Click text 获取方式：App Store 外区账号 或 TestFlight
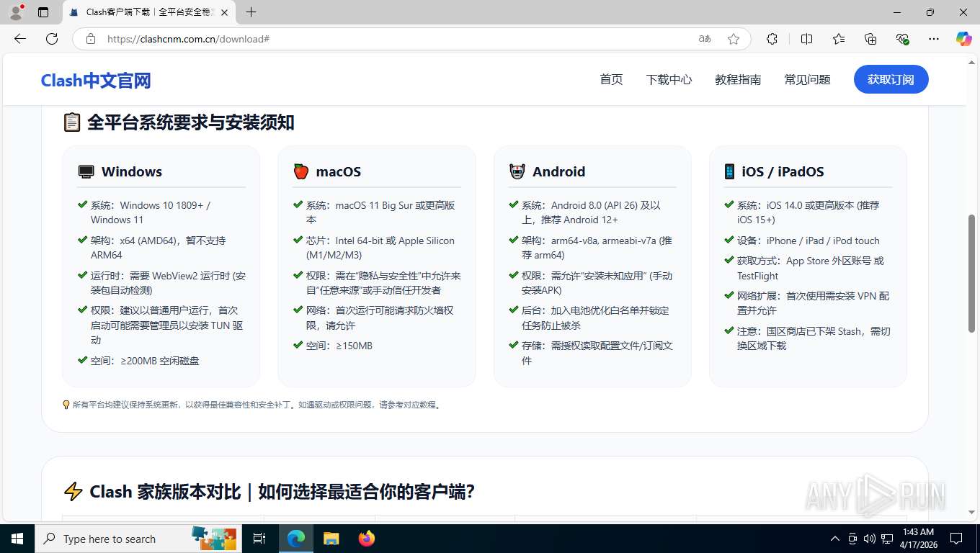 pyautogui.click(x=811, y=268)
